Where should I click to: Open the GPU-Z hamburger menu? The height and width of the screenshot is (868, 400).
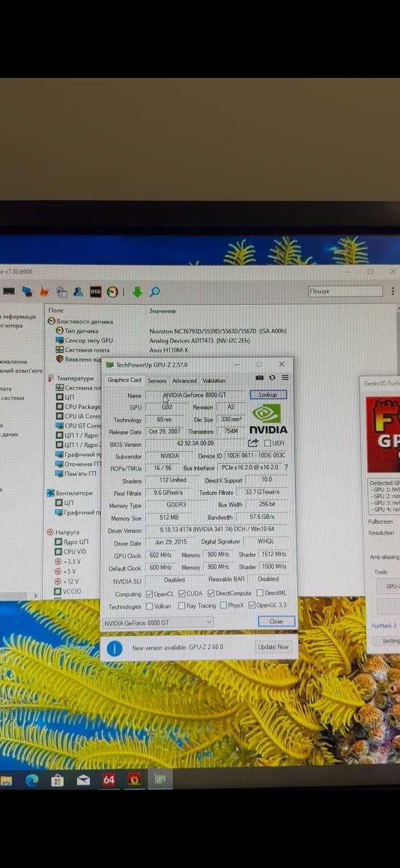(285, 378)
